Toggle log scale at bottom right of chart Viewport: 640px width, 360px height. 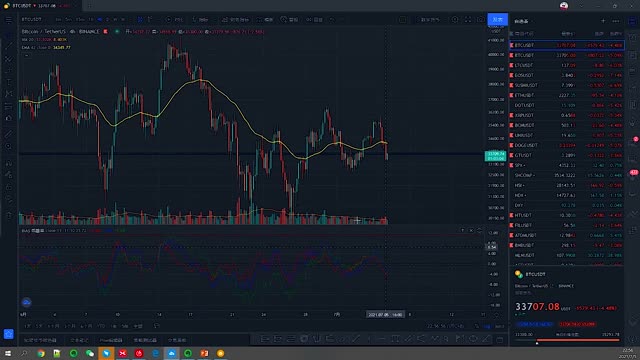[487, 327]
